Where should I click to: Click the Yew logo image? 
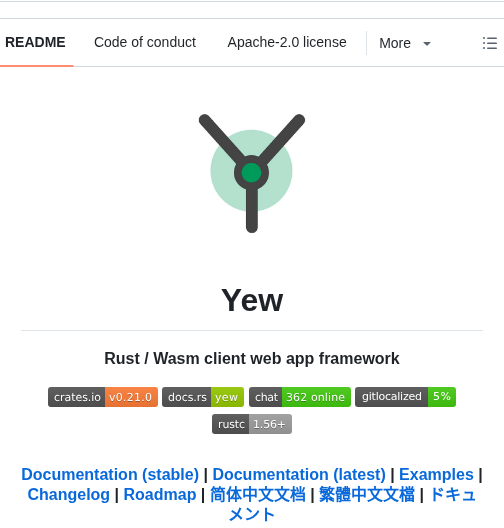click(252, 173)
